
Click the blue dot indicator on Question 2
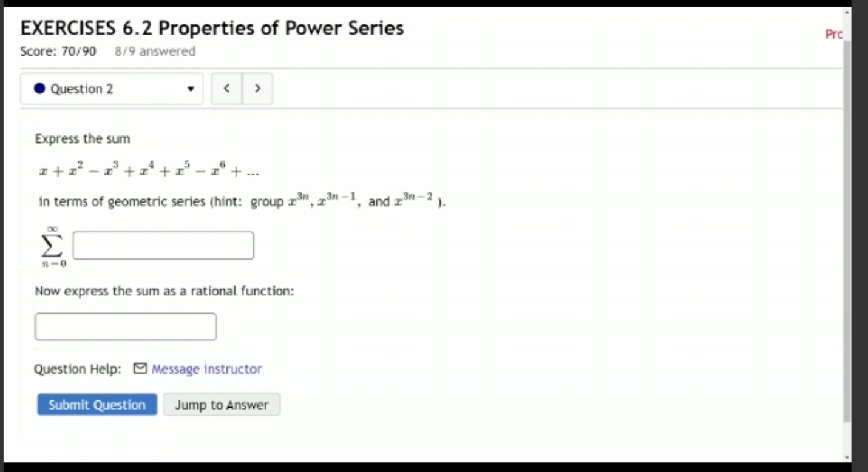click(x=39, y=89)
